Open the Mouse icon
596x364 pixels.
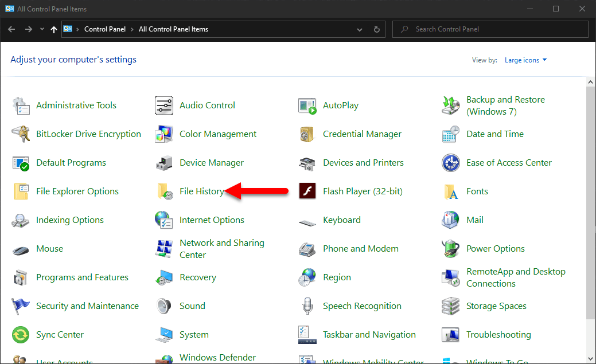point(21,251)
